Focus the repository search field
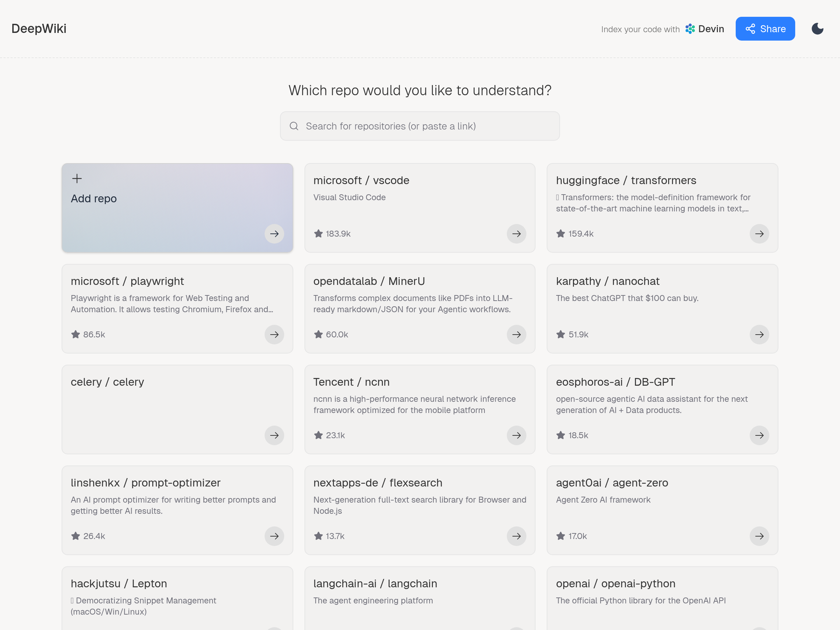The height and width of the screenshot is (630, 840). pyautogui.click(x=420, y=126)
